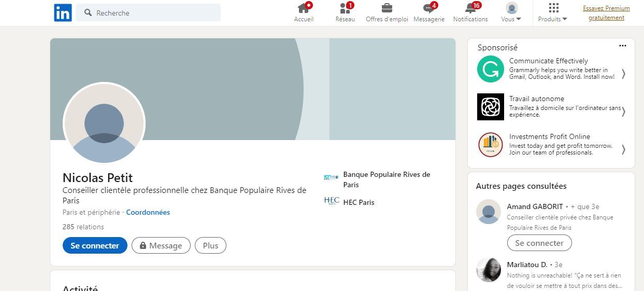Viewport: 644px width, 291px height.
Task: Open the Vous profile menu
Action: 511,12
